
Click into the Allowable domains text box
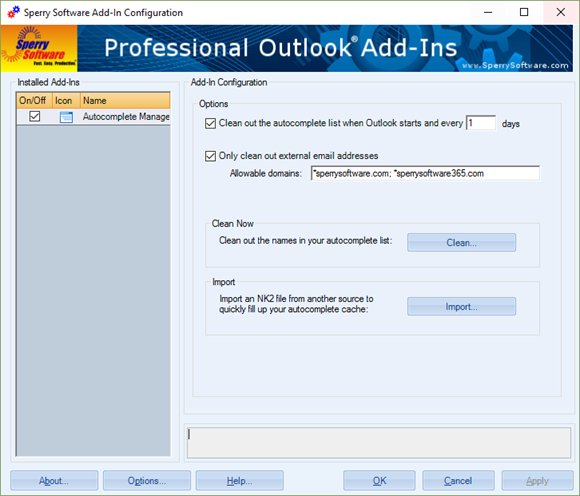click(x=425, y=173)
